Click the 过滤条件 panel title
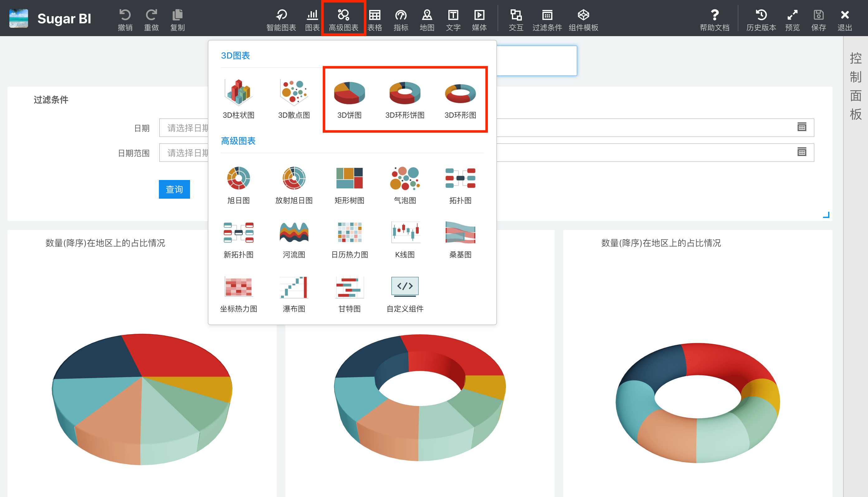 click(x=51, y=100)
